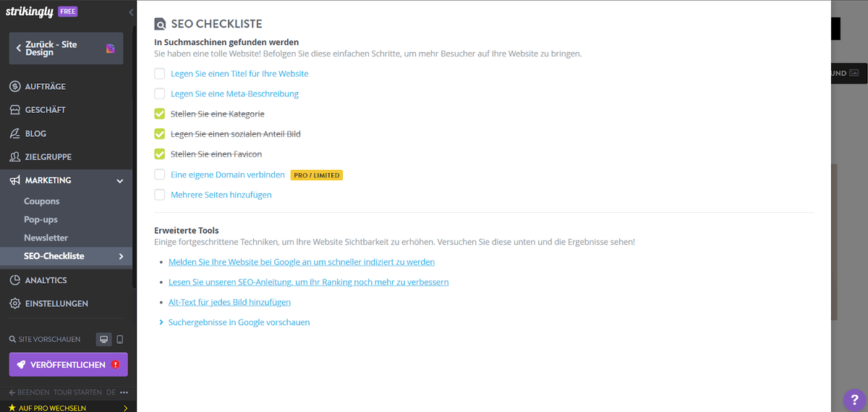Click the arrow on the Pro upgrade banner
868x412 pixels.
point(126,408)
